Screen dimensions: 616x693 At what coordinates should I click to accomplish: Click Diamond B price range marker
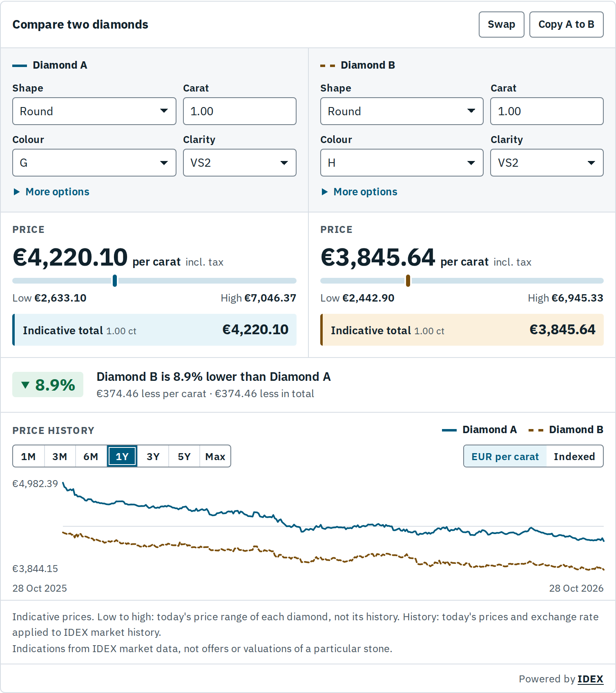408,281
